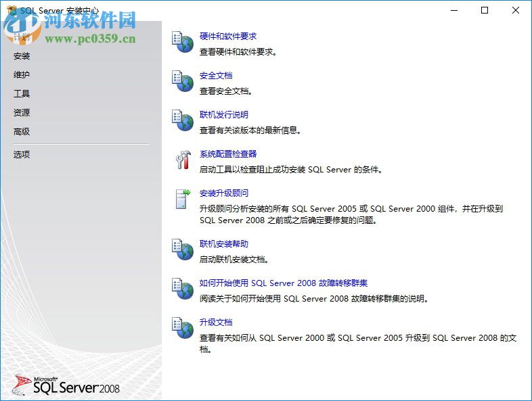Viewport: 532px width, 401px height.
Task: Click text 启动工具以检查阻止成功安装 SQL Server 的条件。
Action: (x=291, y=170)
